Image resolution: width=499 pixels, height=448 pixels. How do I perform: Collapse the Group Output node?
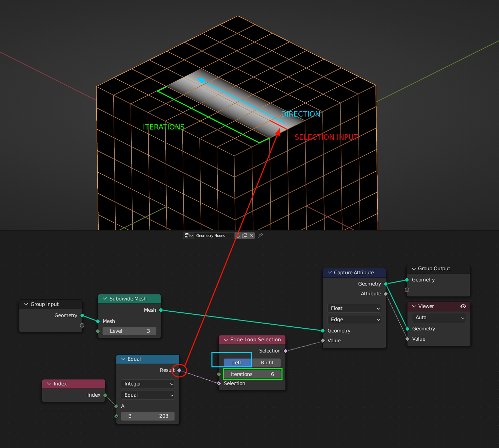click(414, 269)
